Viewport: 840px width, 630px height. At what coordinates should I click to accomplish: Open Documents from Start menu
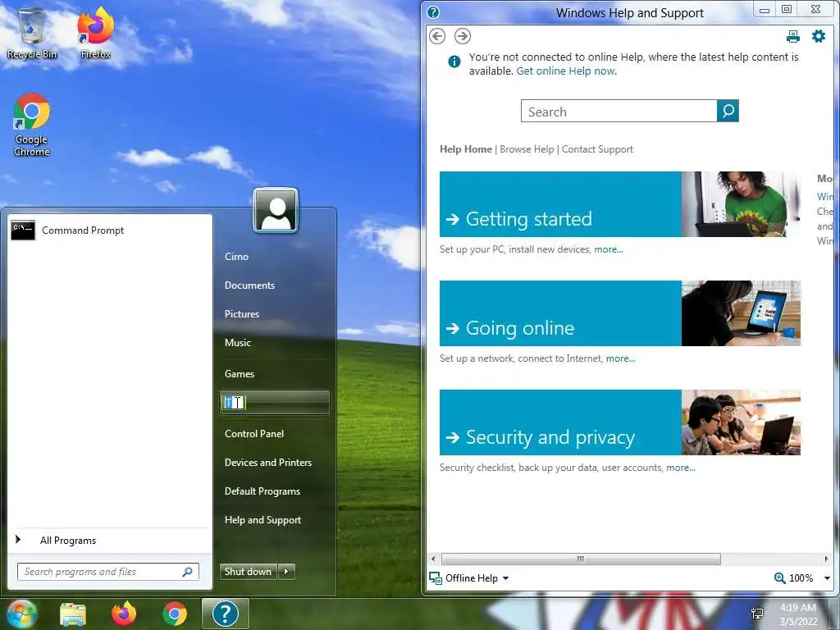249,285
